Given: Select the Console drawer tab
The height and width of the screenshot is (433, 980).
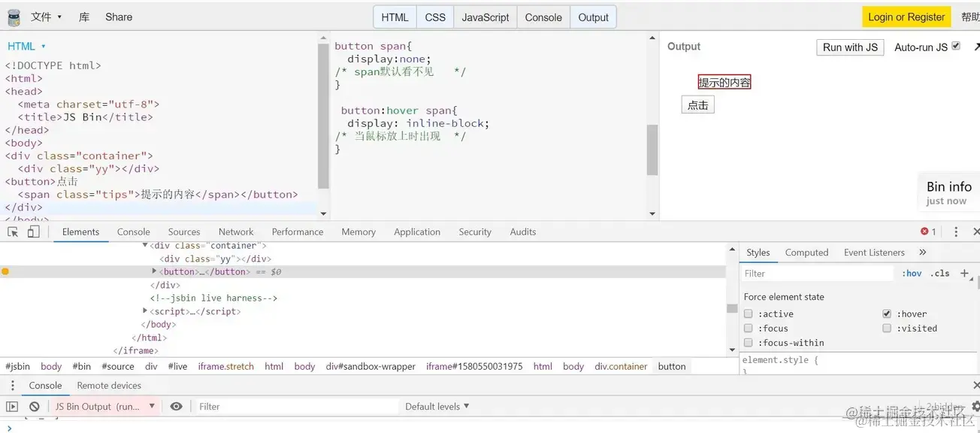Looking at the screenshot, I should coord(46,386).
